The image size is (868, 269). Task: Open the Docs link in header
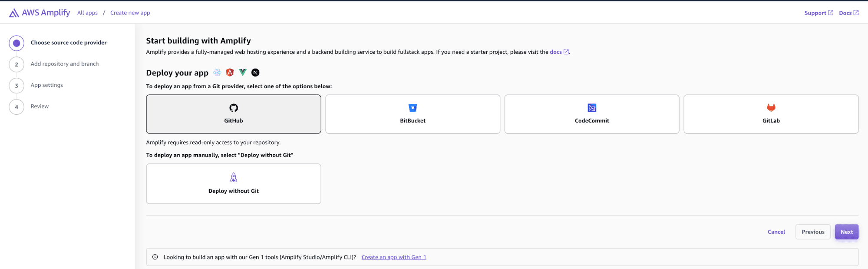pos(848,13)
